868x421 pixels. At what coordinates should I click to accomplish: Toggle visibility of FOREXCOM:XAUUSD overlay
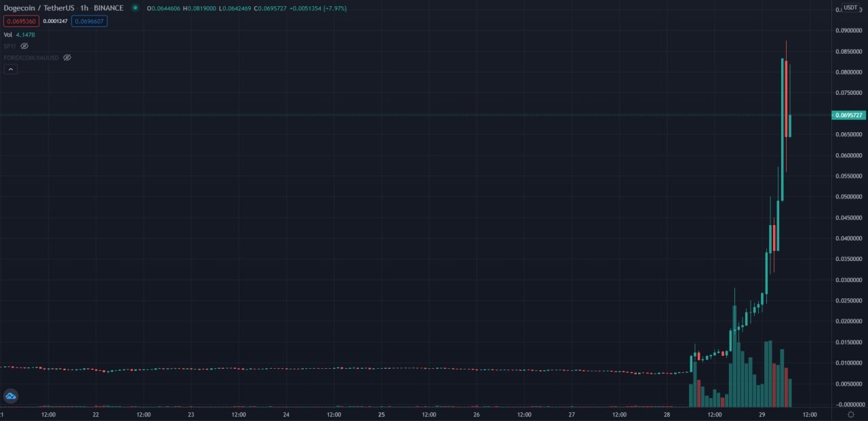point(67,58)
